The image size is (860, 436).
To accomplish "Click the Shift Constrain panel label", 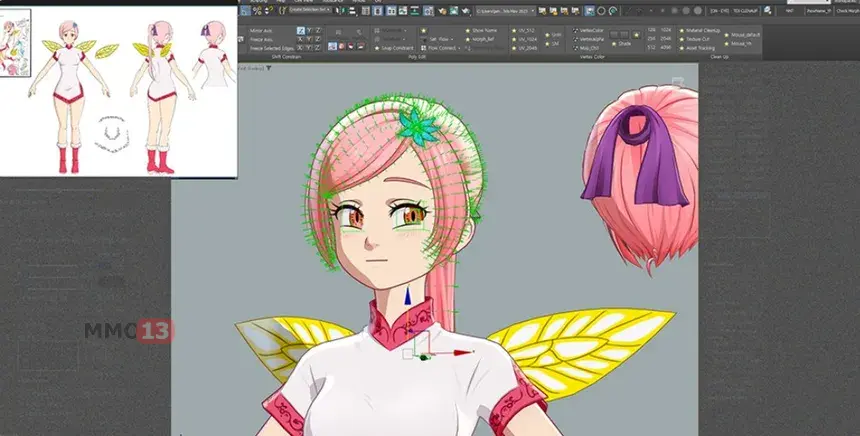I will click(x=286, y=57).
